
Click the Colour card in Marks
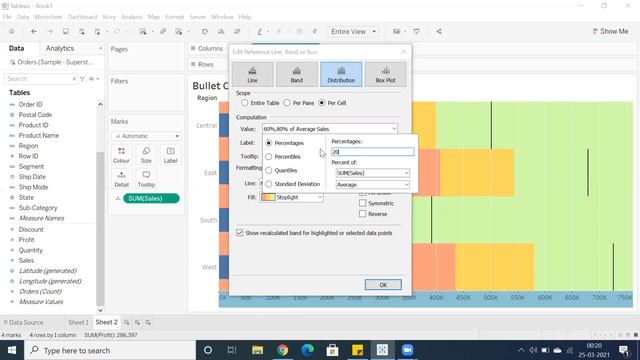[x=121, y=156]
